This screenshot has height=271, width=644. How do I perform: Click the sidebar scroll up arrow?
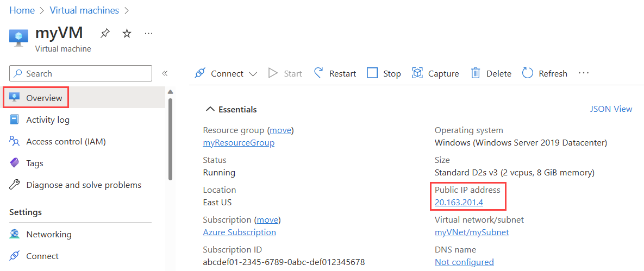tap(170, 92)
